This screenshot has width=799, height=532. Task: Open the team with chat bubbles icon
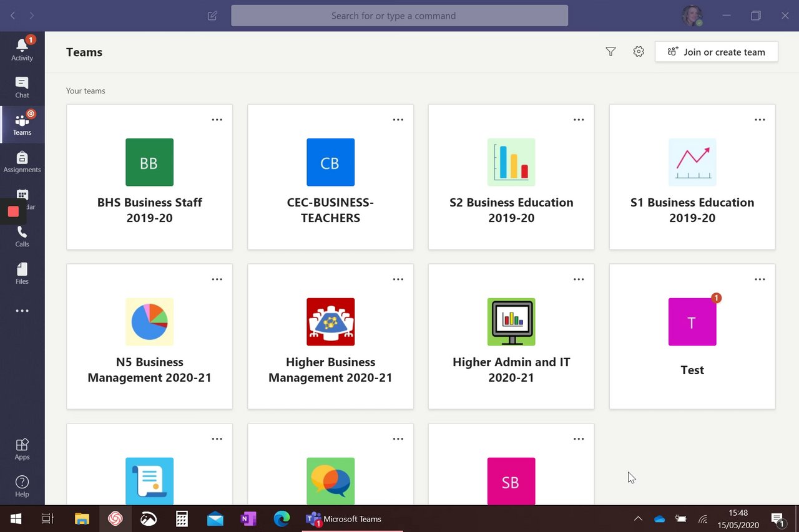[x=331, y=465]
